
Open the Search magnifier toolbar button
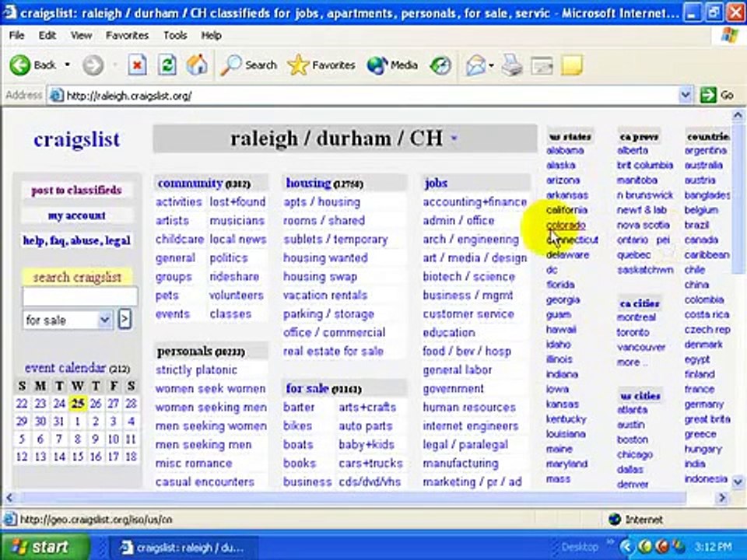(249, 65)
